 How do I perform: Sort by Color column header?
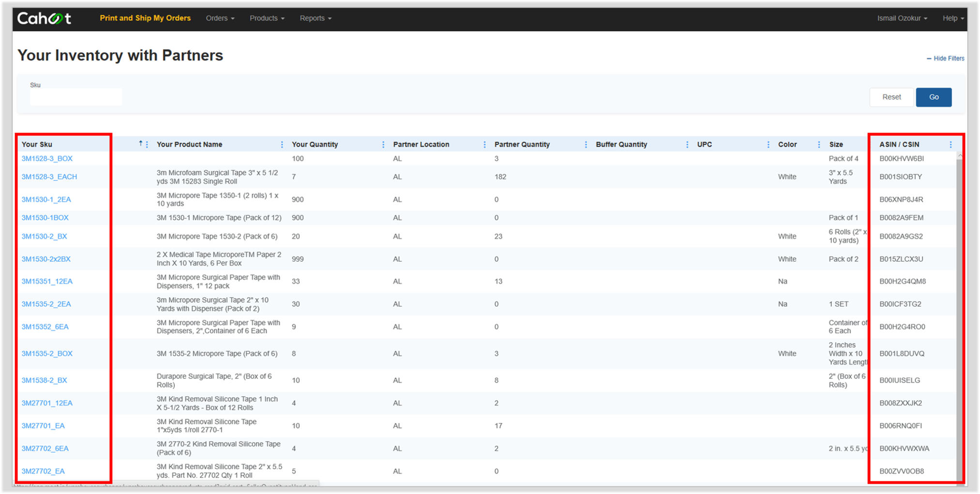click(787, 144)
